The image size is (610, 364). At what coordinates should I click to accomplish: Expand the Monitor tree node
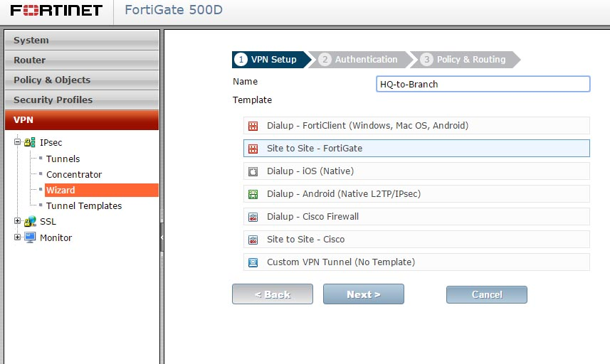pyautogui.click(x=17, y=237)
